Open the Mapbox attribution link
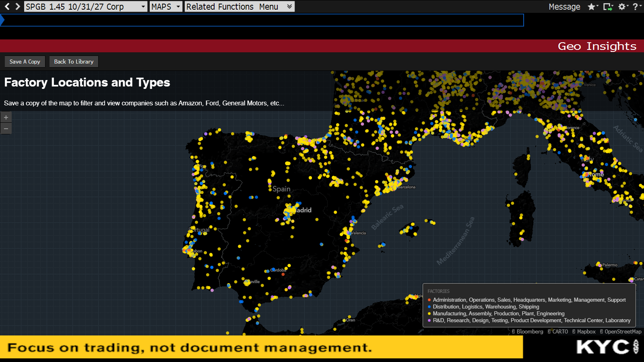The height and width of the screenshot is (362, 644). (584, 332)
